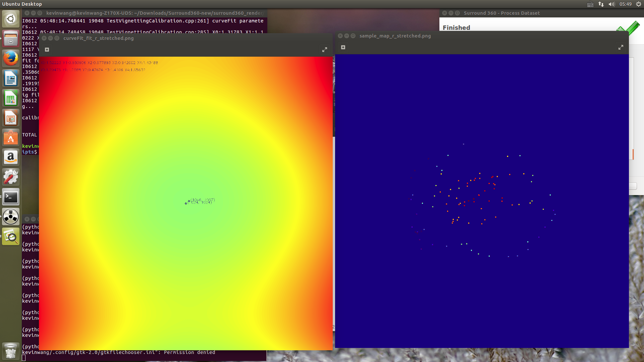Enter fullscreen in the sample_map_r_stretched.png viewer
This screenshot has height=362, width=644.
tap(621, 47)
